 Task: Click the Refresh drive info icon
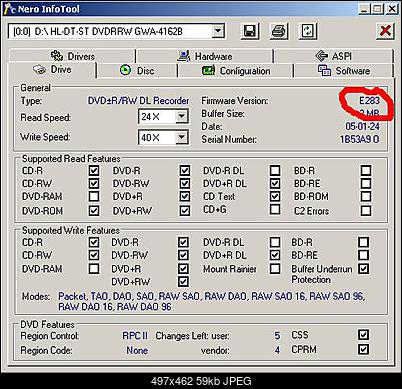click(308, 31)
